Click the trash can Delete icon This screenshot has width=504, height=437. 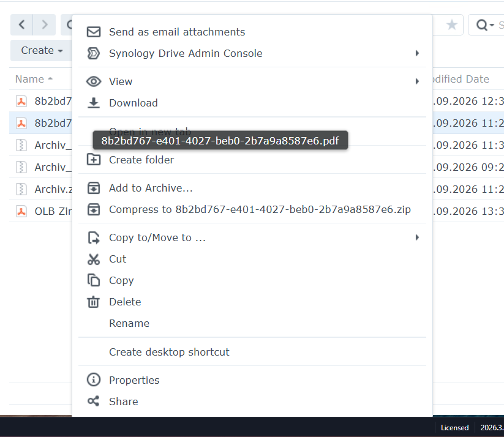pos(94,302)
